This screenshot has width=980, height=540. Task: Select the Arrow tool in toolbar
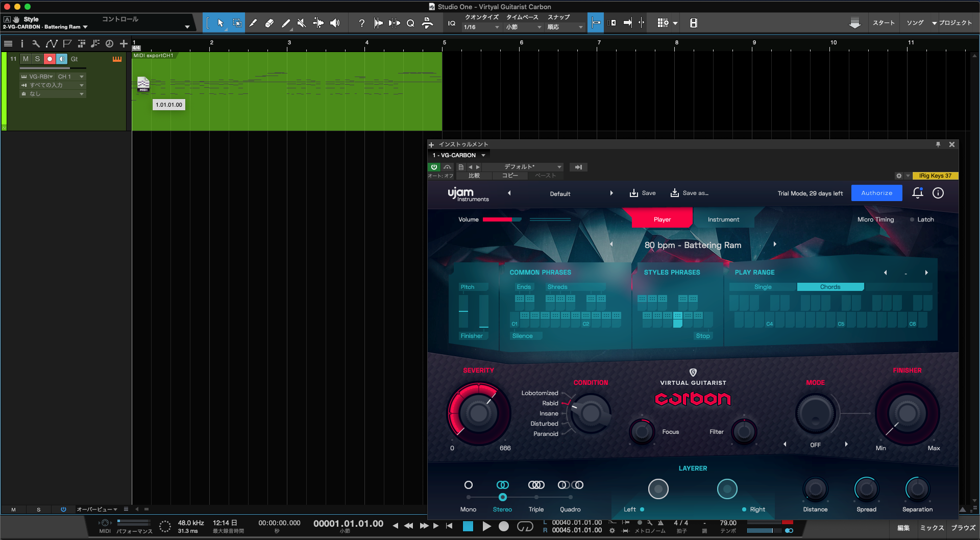[220, 23]
